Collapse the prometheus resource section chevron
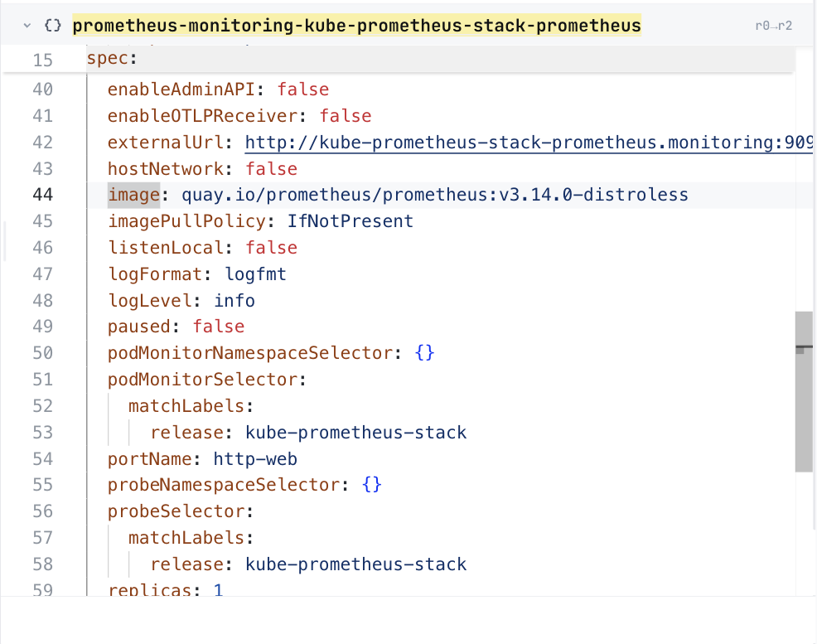817x644 pixels. (27, 25)
